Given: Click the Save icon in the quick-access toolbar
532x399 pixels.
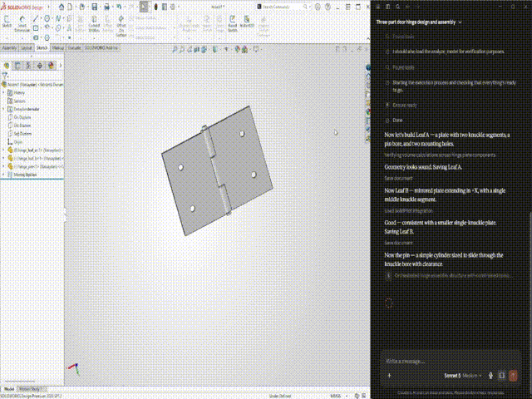Looking at the screenshot, I should click(94, 7).
